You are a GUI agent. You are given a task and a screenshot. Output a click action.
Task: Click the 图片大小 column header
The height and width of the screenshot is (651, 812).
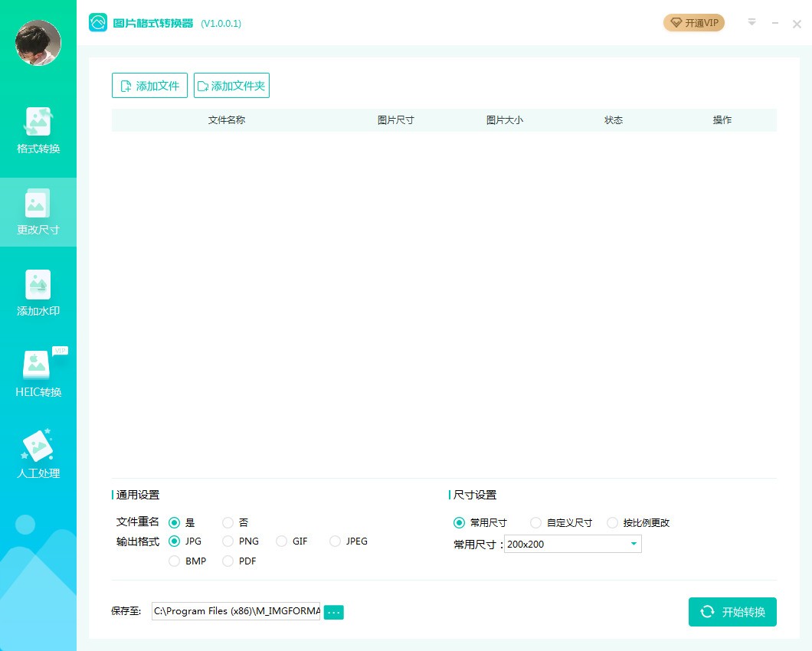(x=504, y=120)
